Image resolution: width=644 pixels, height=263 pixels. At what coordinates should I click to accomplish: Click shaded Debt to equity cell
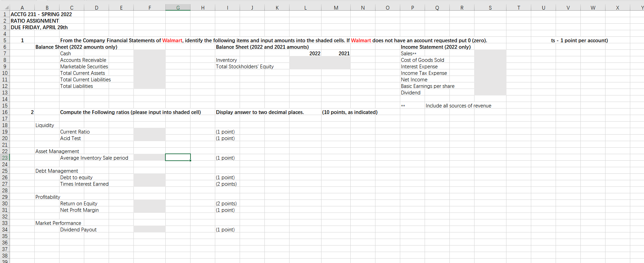coord(149,177)
